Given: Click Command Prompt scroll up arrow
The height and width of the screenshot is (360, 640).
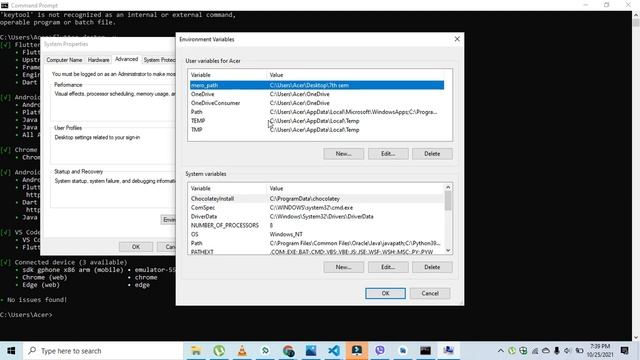Looking at the screenshot, I should pos(636,15).
